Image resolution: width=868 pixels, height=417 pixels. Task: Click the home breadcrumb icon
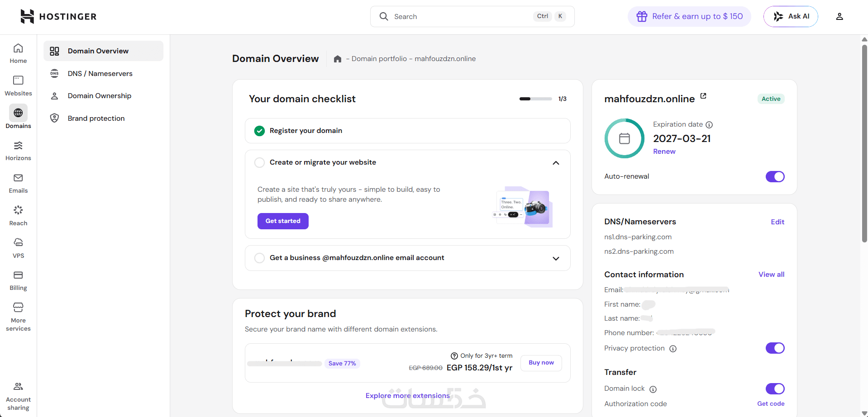(x=337, y=59)
